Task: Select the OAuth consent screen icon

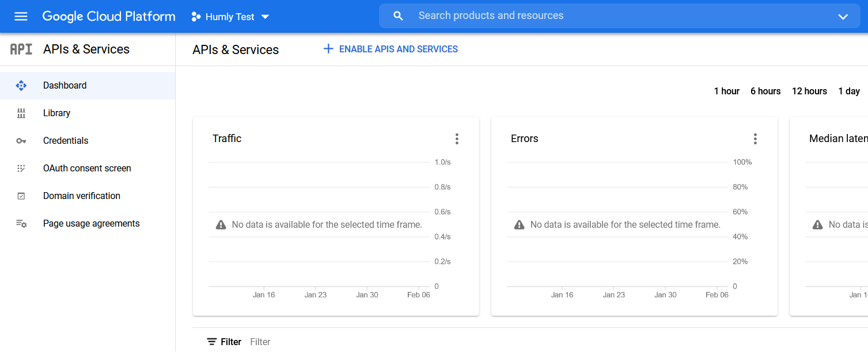Action: point(21,168)
